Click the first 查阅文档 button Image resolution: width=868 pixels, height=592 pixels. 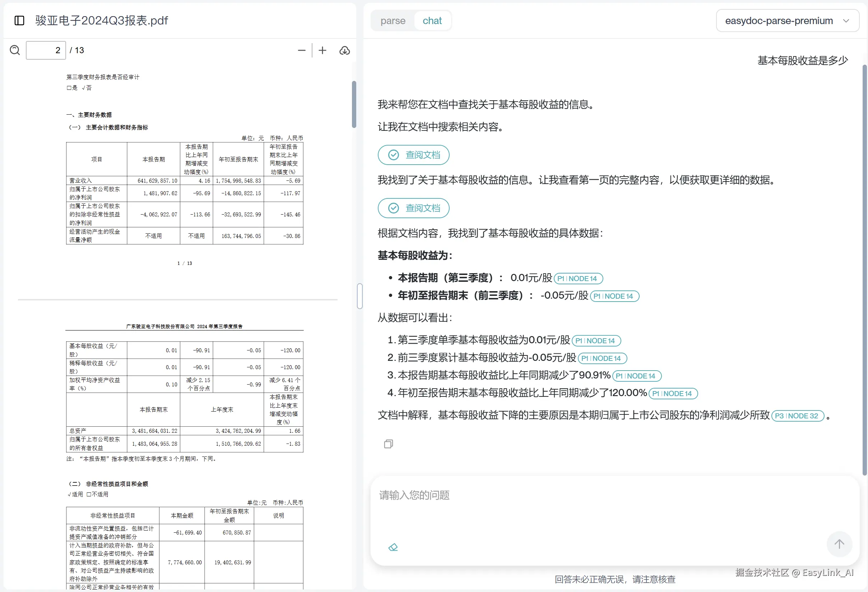coord(413,155)
